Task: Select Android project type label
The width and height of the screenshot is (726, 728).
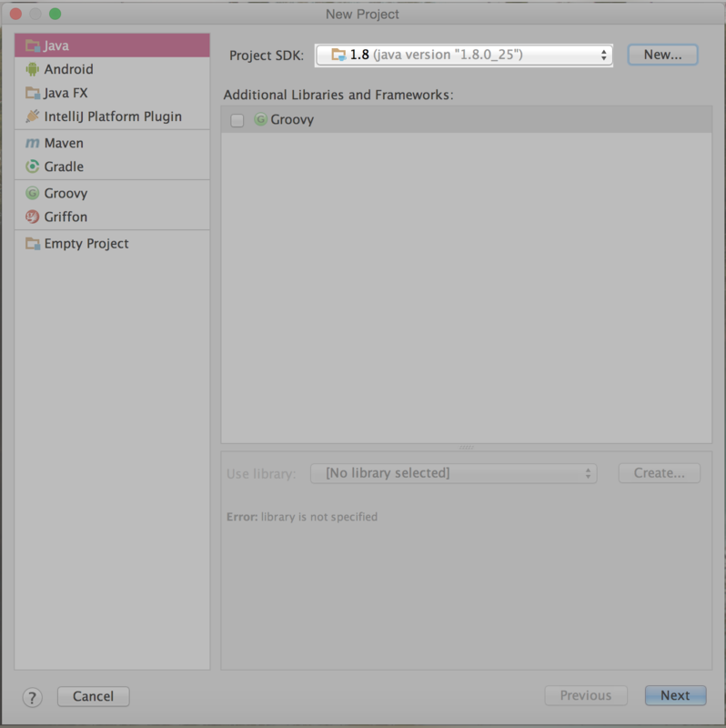Action: (69, 69)
